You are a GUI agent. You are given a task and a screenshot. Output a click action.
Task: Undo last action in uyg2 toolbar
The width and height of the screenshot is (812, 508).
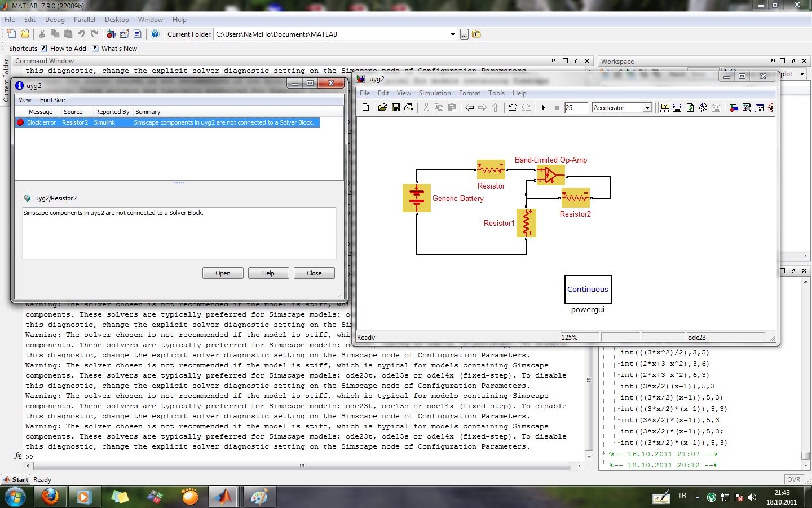point(513,107)
